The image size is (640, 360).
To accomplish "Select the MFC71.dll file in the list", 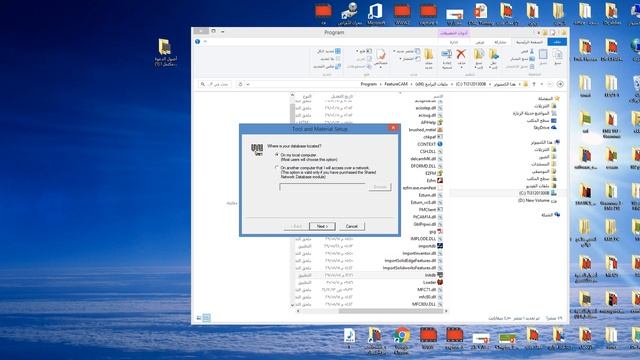I will coord(430,289).
